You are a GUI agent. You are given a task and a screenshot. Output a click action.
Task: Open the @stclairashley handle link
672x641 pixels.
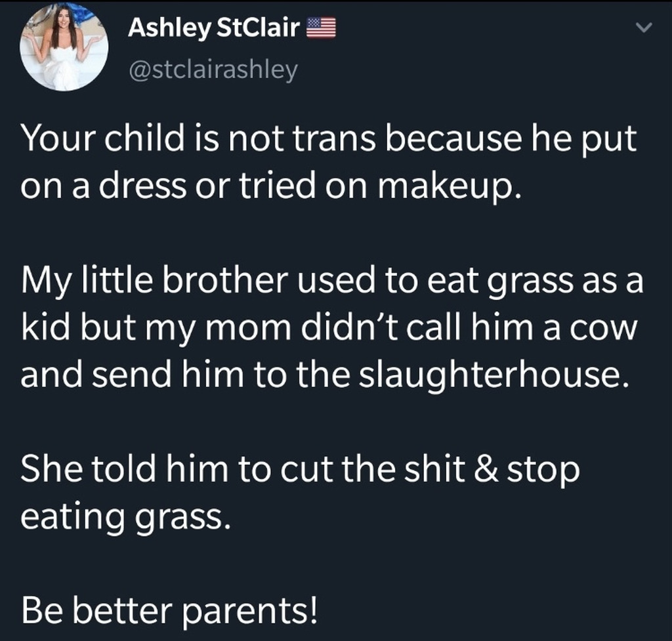click(x=213, y=70)
